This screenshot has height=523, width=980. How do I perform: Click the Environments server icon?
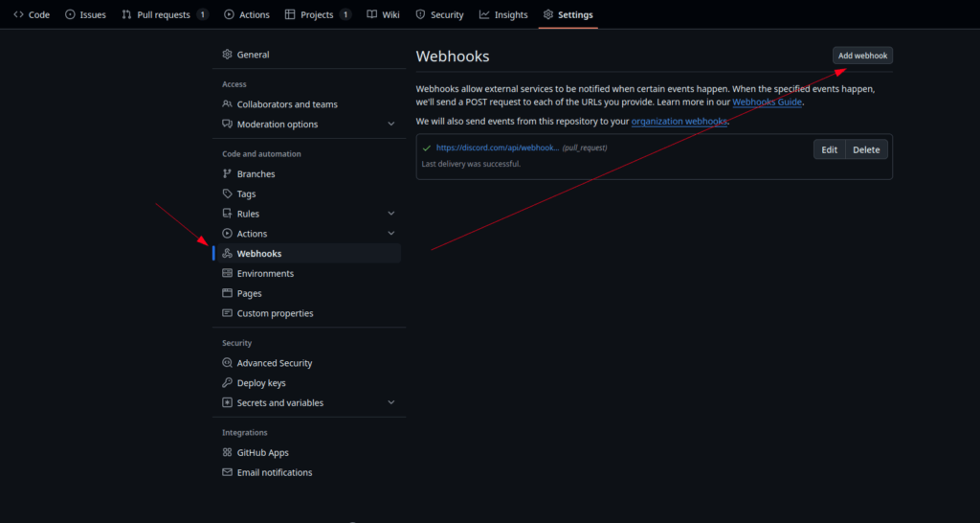[227, 273]
